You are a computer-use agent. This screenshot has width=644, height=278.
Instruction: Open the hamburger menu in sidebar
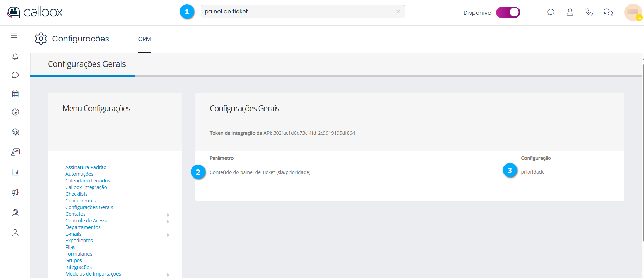[14, 35]
